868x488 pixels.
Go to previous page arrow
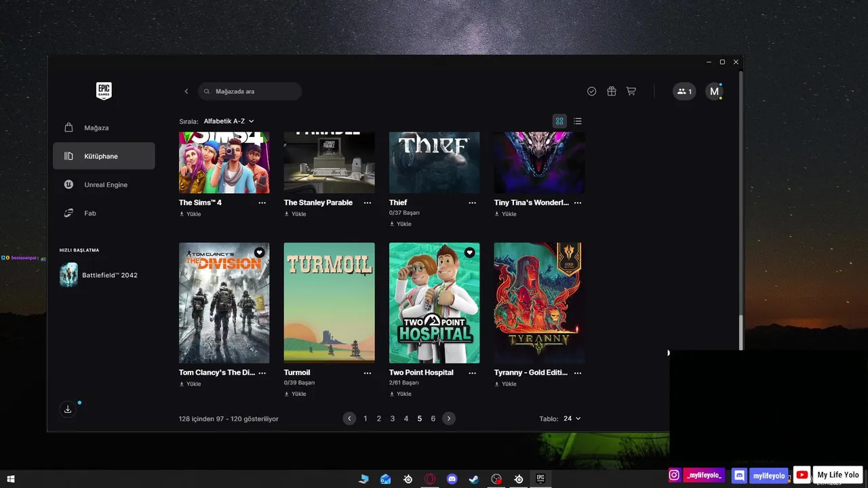coord(349,419)
